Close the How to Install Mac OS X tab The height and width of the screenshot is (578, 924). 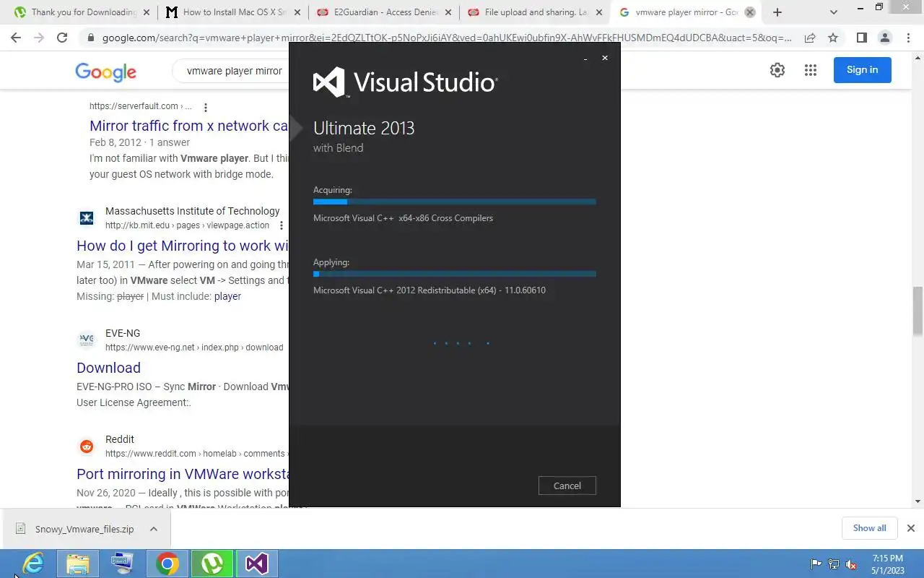[x=297, y=12]
